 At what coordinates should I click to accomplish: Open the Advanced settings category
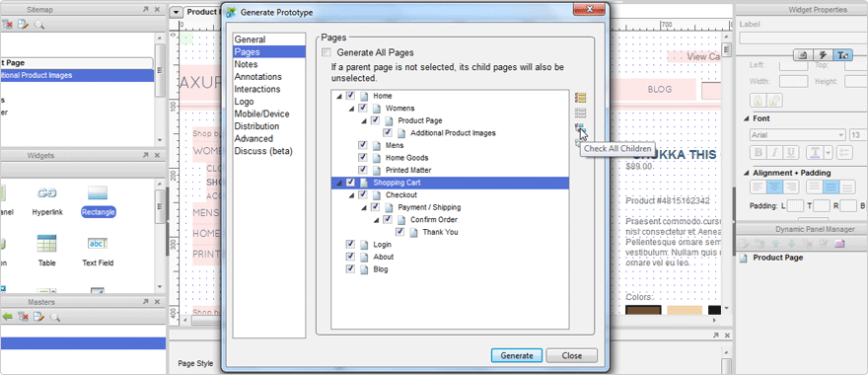click(253, 138)
